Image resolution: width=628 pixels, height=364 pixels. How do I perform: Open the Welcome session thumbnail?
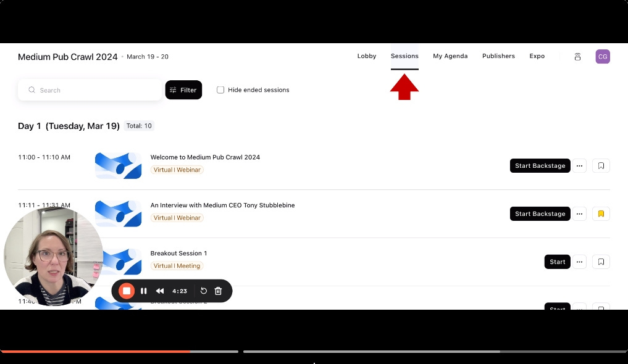(118, 165)
